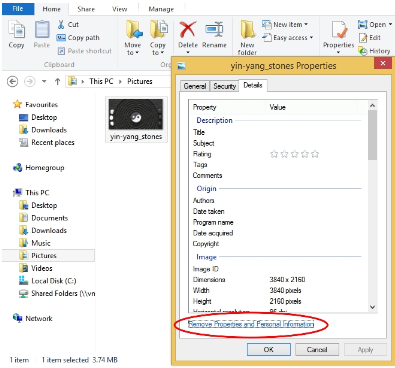The image size is (395, 368).
Task: Click the Rating stars value
Action: coord(294,154)
